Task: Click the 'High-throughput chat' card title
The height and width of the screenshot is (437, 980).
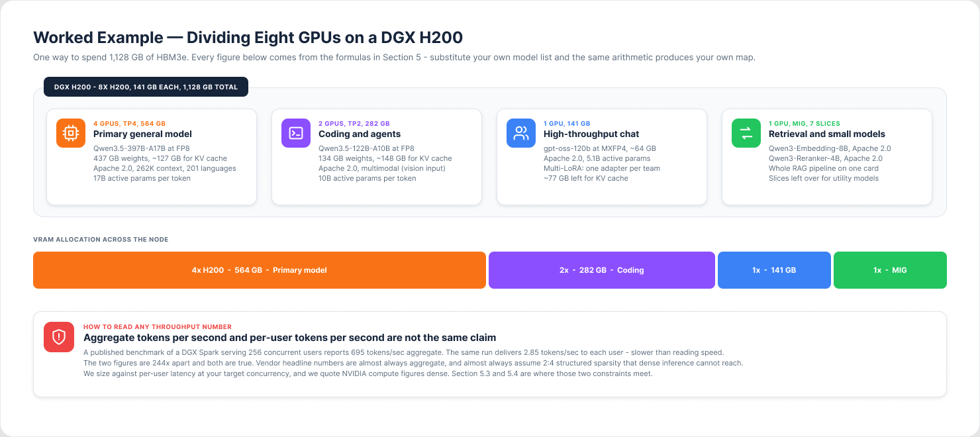Action: 591,134
